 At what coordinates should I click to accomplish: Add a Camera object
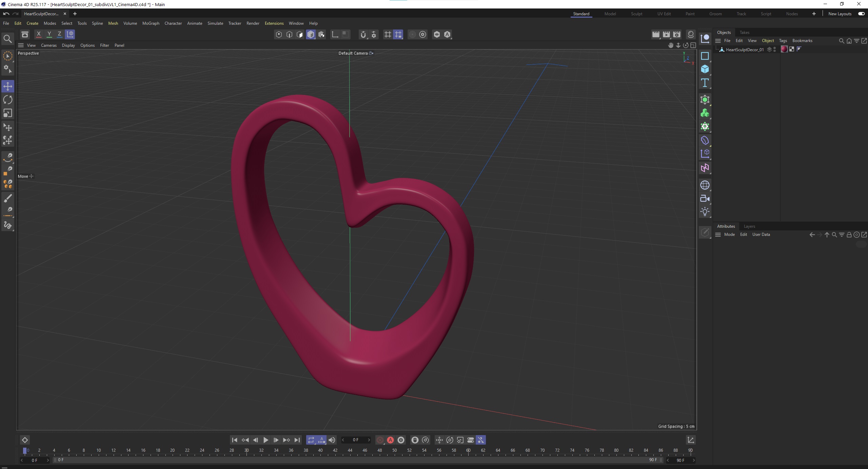[x=705, y=199]
